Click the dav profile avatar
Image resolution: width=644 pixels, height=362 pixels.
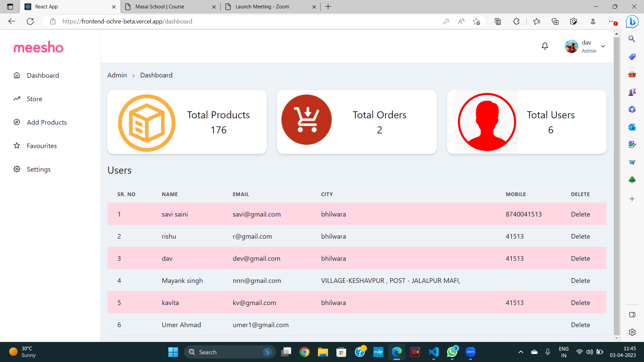click(571, 46)
